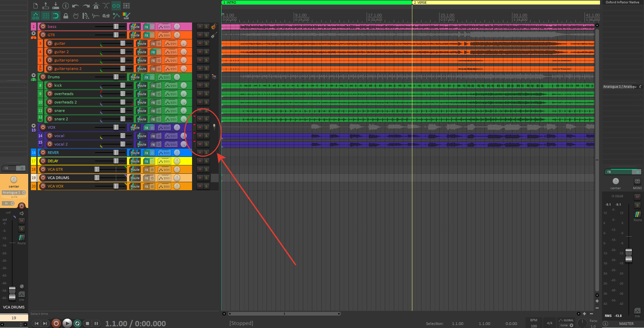Click the person pushing wall icon
The height and width of the screenshot is (328, 644).
pos(86,16)
